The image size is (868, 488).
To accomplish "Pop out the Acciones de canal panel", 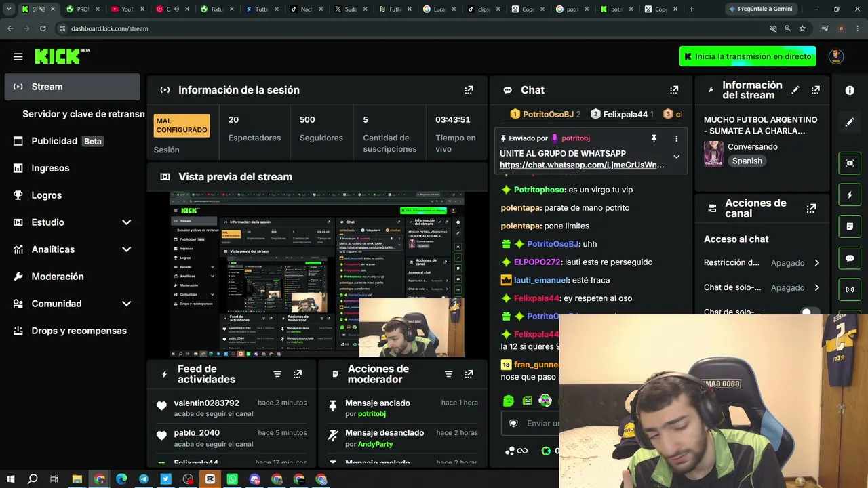I will click(x=811, y=208).
